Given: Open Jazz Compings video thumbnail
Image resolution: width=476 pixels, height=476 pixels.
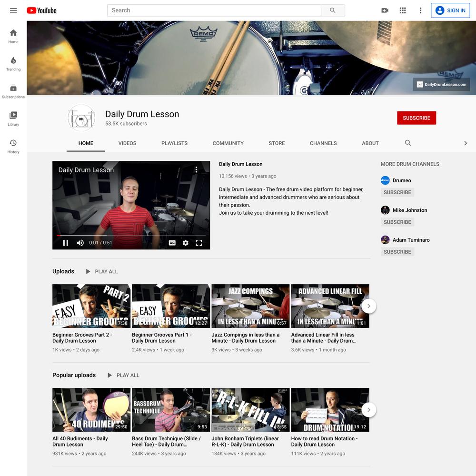Looking at the screenshot, I should click(x=250, y=306).
